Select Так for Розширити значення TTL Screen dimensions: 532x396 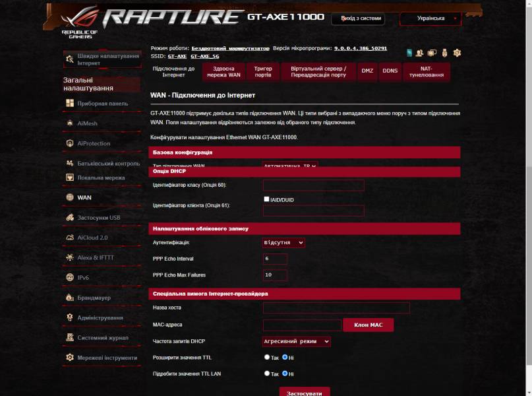tap(267, 357)
